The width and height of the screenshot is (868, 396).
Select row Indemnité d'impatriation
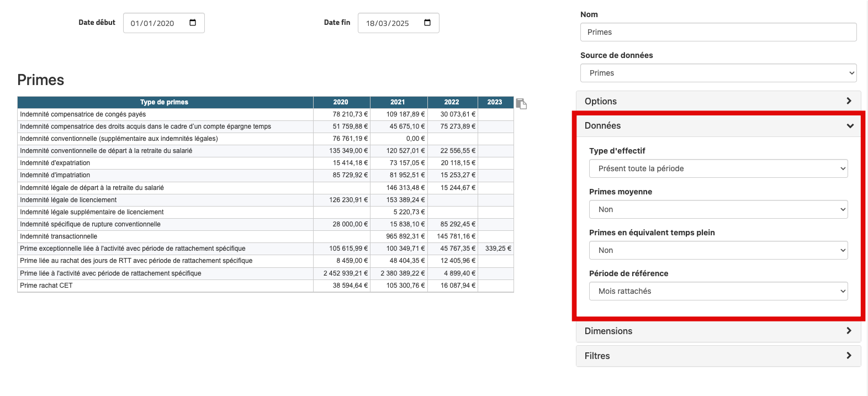[x=266, y=175]
